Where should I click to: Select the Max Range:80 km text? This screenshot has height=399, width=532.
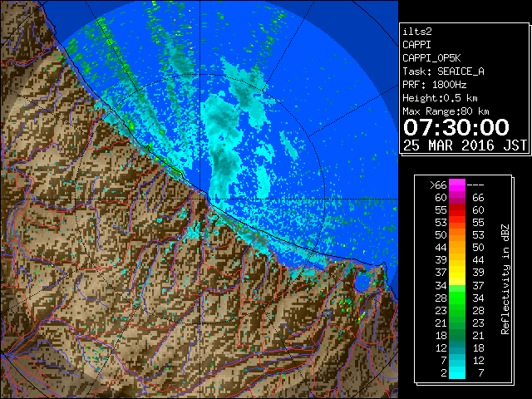pyautogui.click(x=446, y=111)
